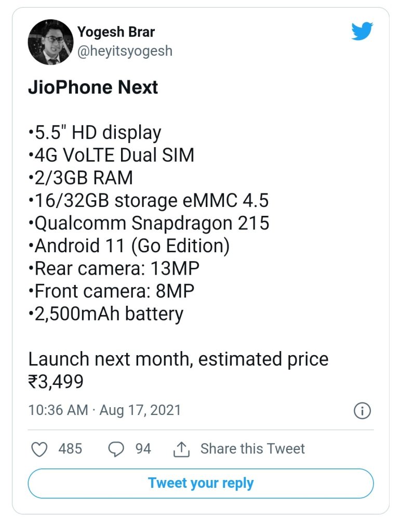Like the tweet with the heart icon

(x=39, y=449)
